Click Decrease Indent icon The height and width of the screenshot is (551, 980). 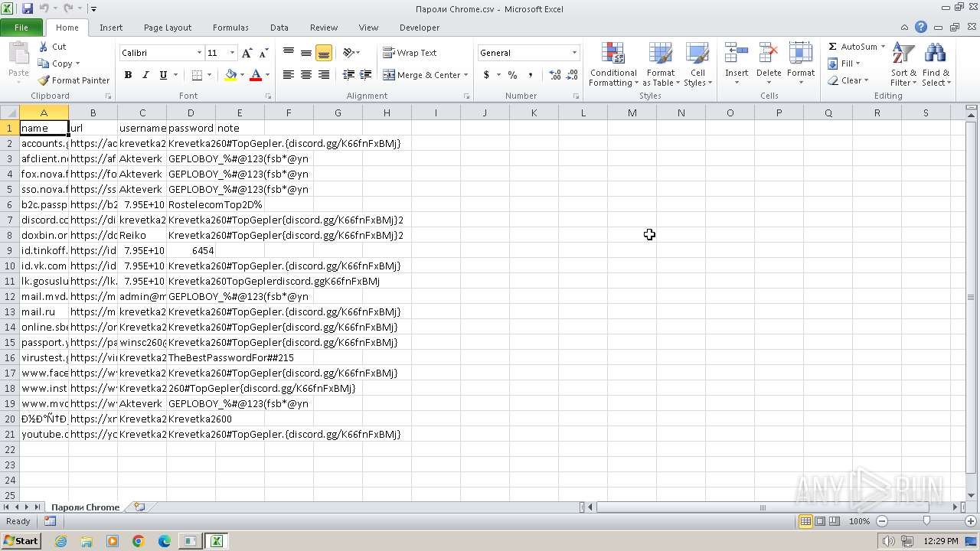[348, 75]
